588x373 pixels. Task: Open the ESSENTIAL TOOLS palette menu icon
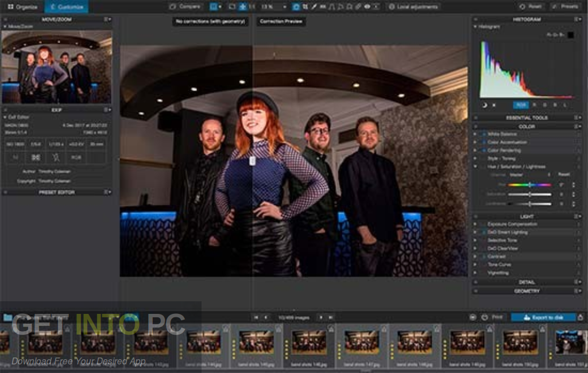[x=578, y=118]
